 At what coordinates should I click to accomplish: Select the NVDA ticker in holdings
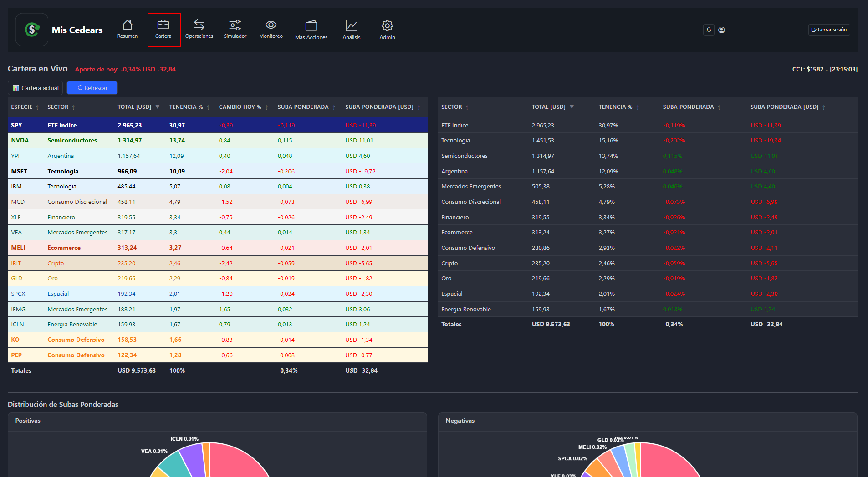pos(20,140)
